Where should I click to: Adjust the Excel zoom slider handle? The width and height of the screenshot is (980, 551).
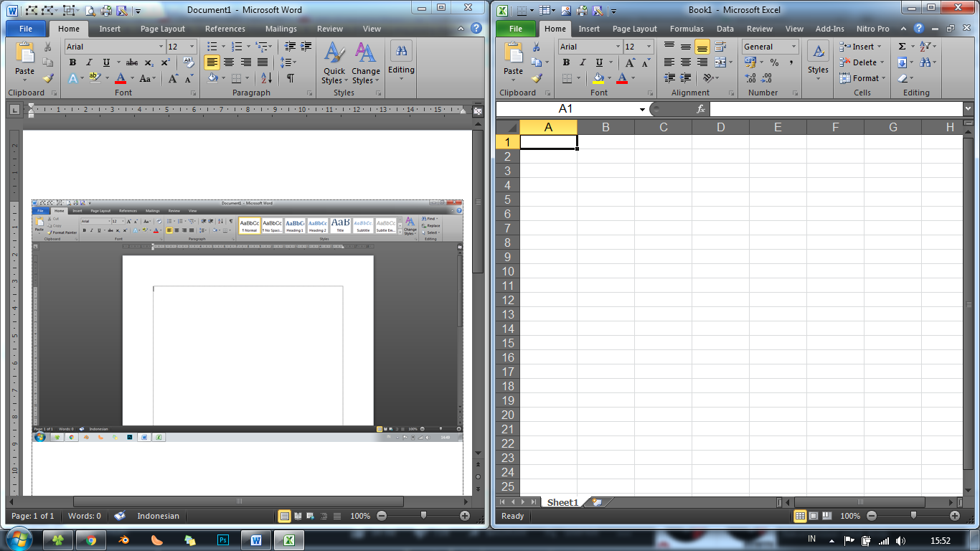click(913, 515)
